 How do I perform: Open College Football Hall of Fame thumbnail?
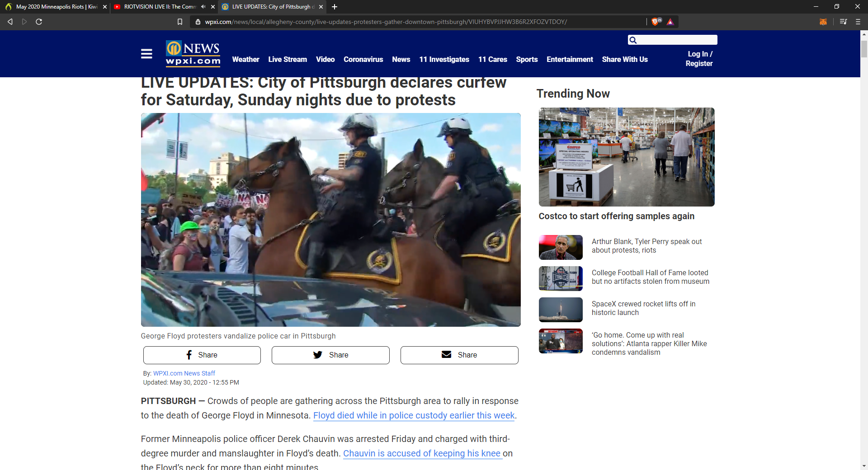(561, 278)
